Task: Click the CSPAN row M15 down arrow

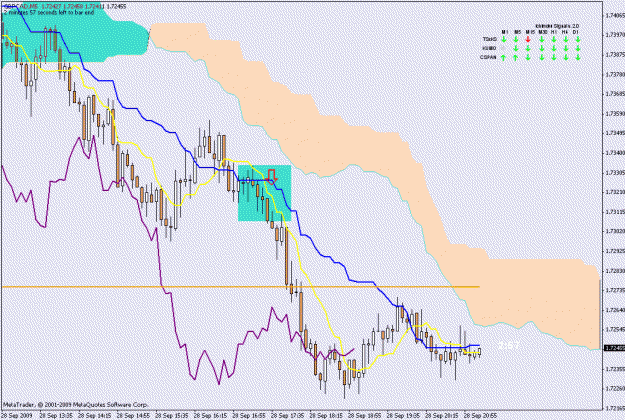Action: [528, 58]
